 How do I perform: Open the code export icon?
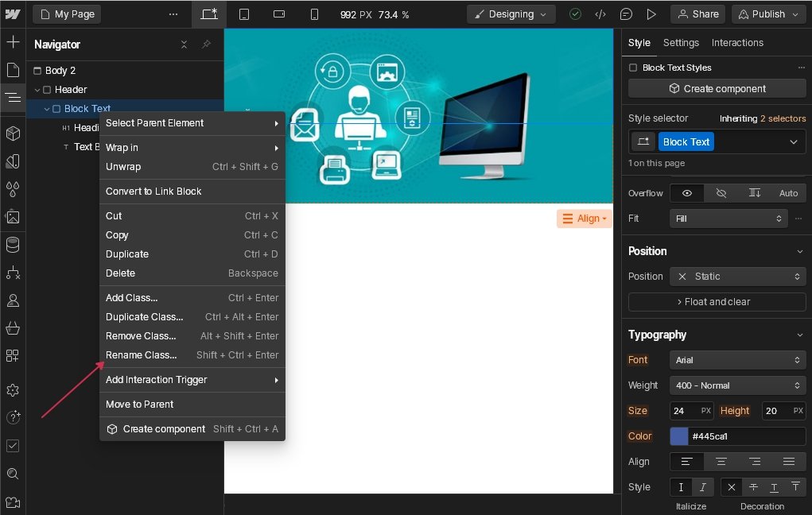click(x=600, y=14)
